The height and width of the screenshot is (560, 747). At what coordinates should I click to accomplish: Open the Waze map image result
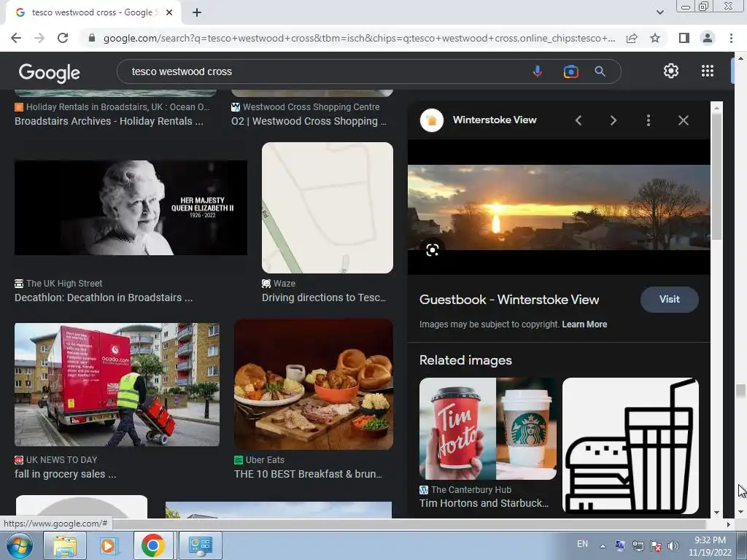click(x=328, y=208)
